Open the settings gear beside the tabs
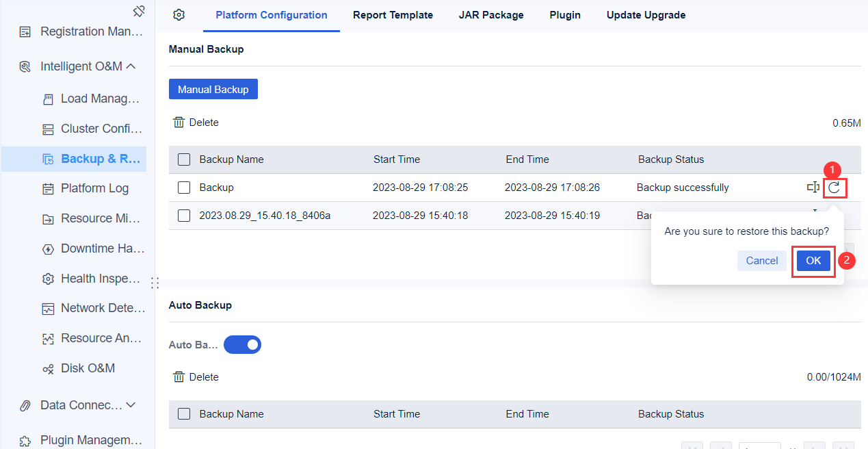Screen dimensions: 868x449 pos(179,14)
